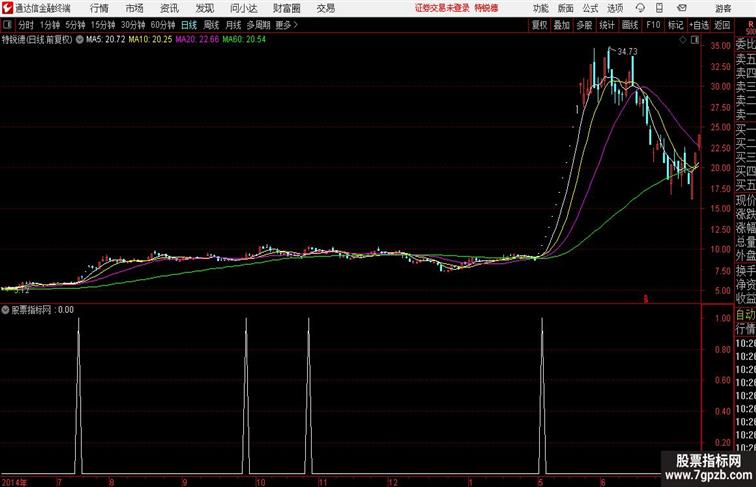Image resolution: width=756 pixels, height=487 pixels.
Task: Switch to 5分钟 period tab
Action: [x=75, y=25]
